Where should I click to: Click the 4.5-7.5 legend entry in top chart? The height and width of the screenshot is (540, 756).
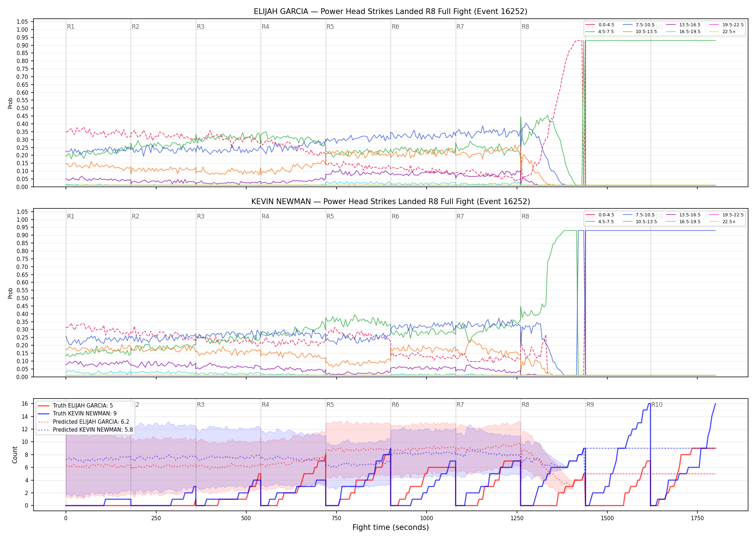point(600,32)
